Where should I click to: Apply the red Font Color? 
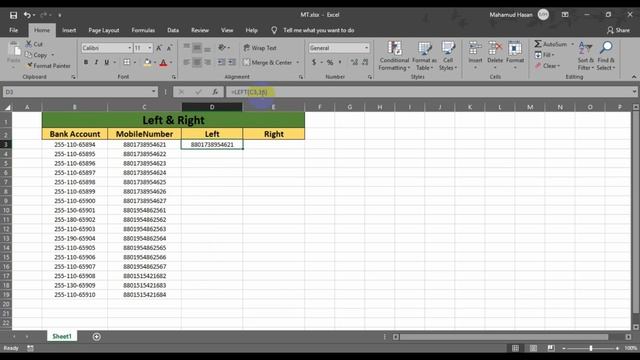[x=163, y=62]
